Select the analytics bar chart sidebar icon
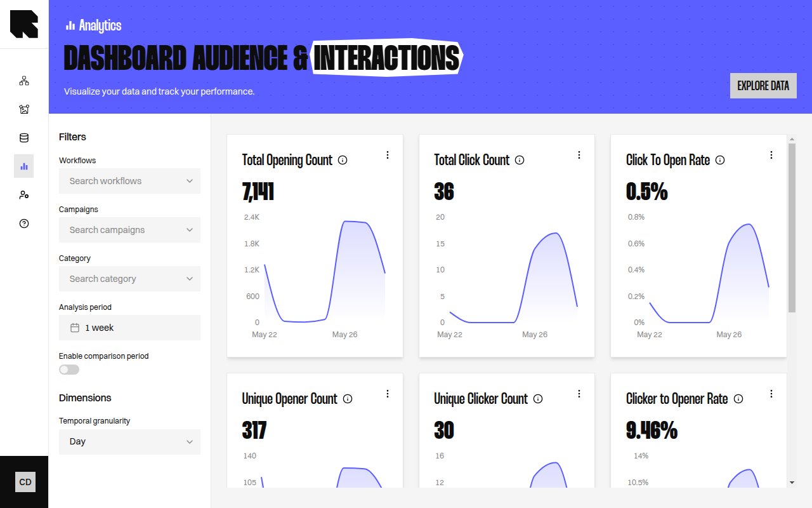Image resolution: width=812 pixels, height=508 pixels. pyautogui.click(x=24, y=166)
